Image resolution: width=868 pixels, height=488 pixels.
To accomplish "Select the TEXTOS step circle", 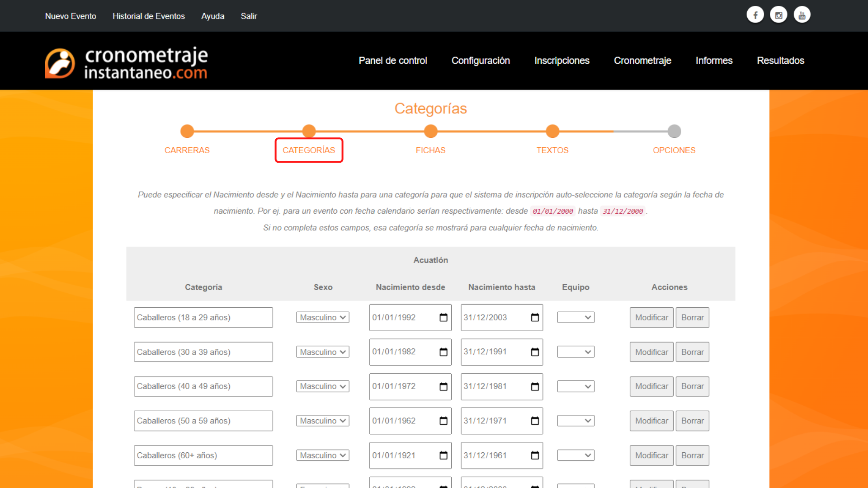I will [552, 131].
